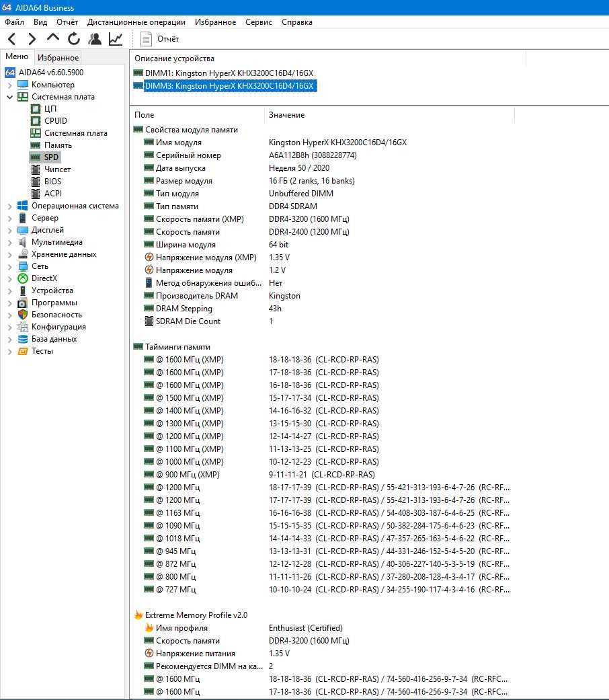Click the Дисплей monitor icon

[x=23, y=230]
